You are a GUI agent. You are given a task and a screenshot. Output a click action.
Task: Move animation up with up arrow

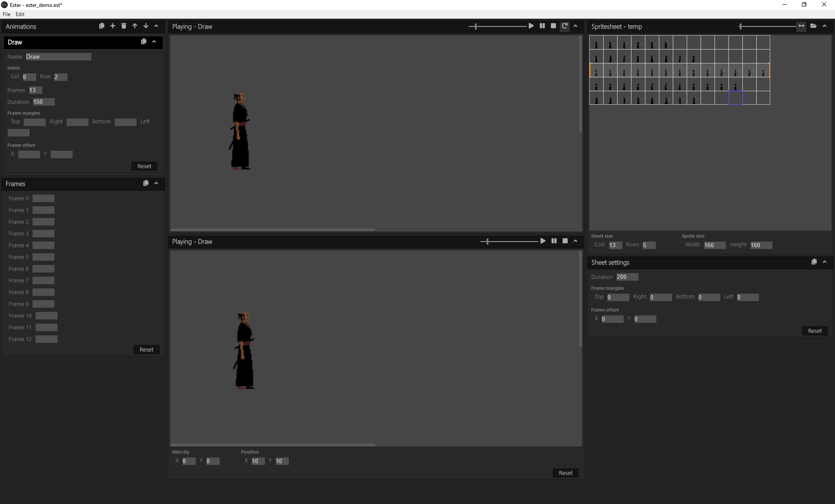coord(135,26)
